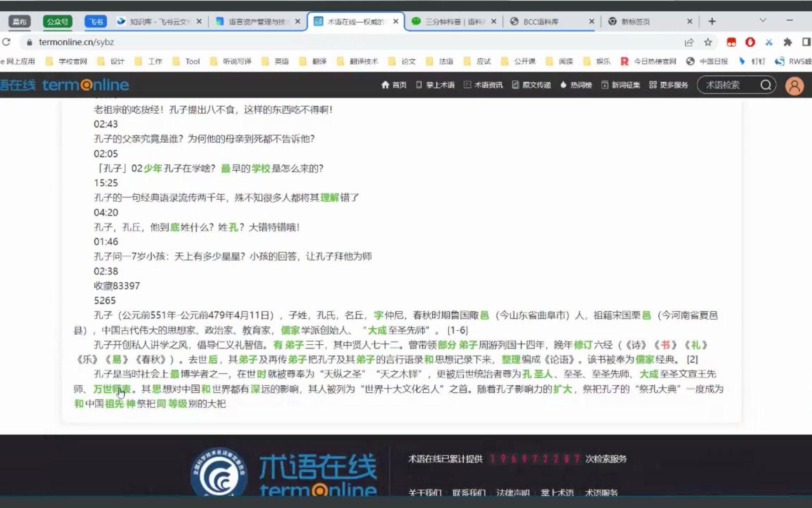Close the BCC语料库 browser tab
The height and width of the screenshot is (508, 812).
coord(592,22)
